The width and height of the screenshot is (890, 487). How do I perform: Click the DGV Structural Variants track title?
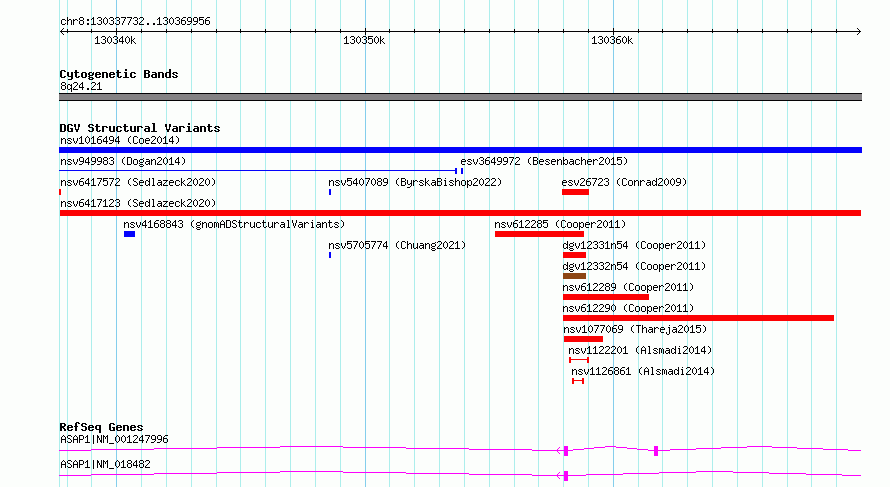(140, 128)
